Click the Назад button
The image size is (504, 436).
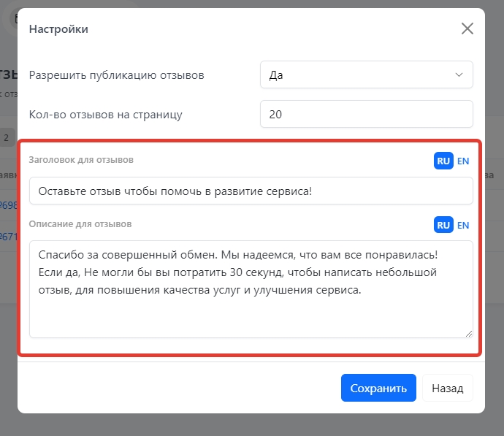pos(447,388)
